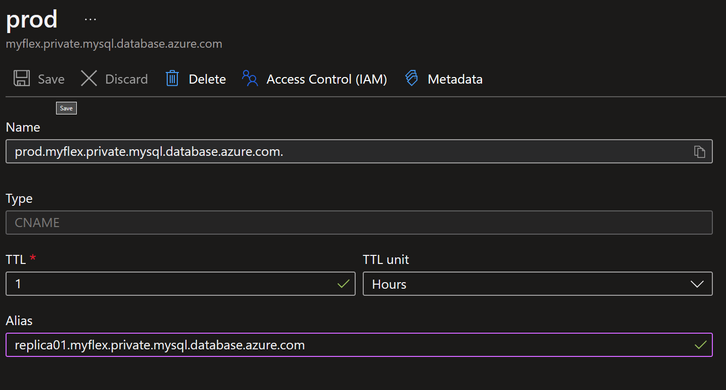Viewport: 726px width, 390px height.
Task: Expand the Hours dropdown chevron
Action: [697, 284]
